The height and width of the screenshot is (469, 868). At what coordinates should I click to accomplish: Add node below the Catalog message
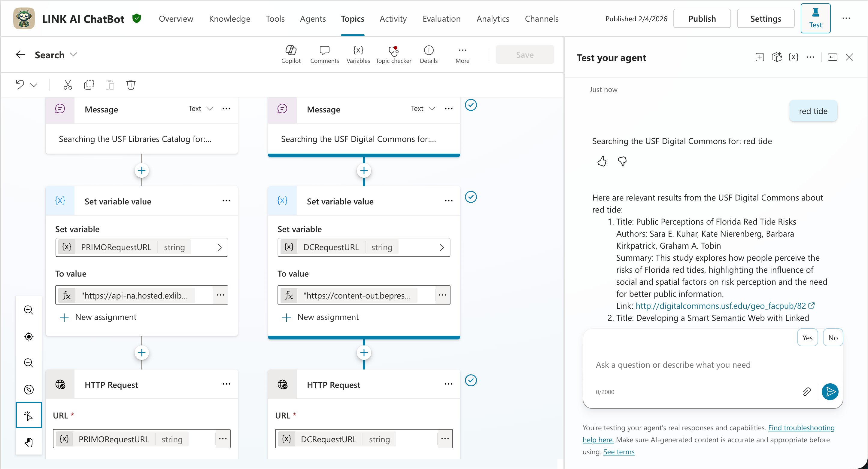tap(141, 170)
